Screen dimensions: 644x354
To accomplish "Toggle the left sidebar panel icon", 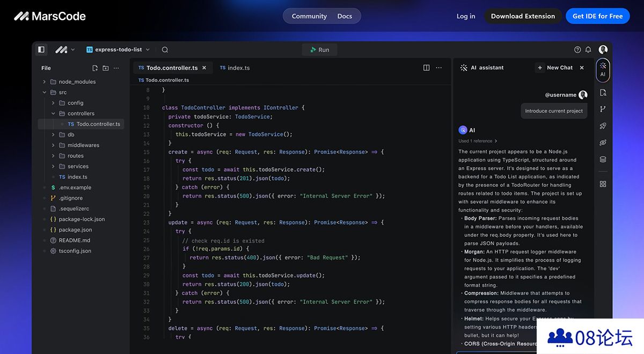I will pos(41,49).
